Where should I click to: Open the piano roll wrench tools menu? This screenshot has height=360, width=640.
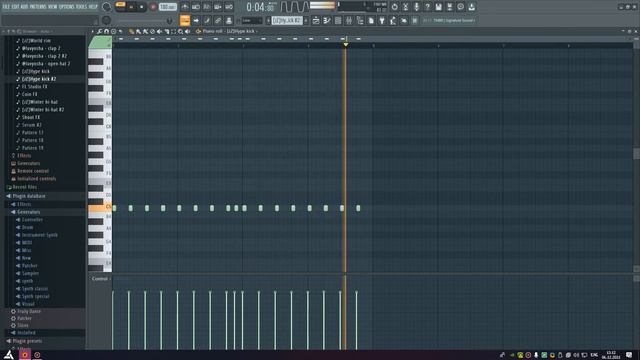tap(100, 31)
